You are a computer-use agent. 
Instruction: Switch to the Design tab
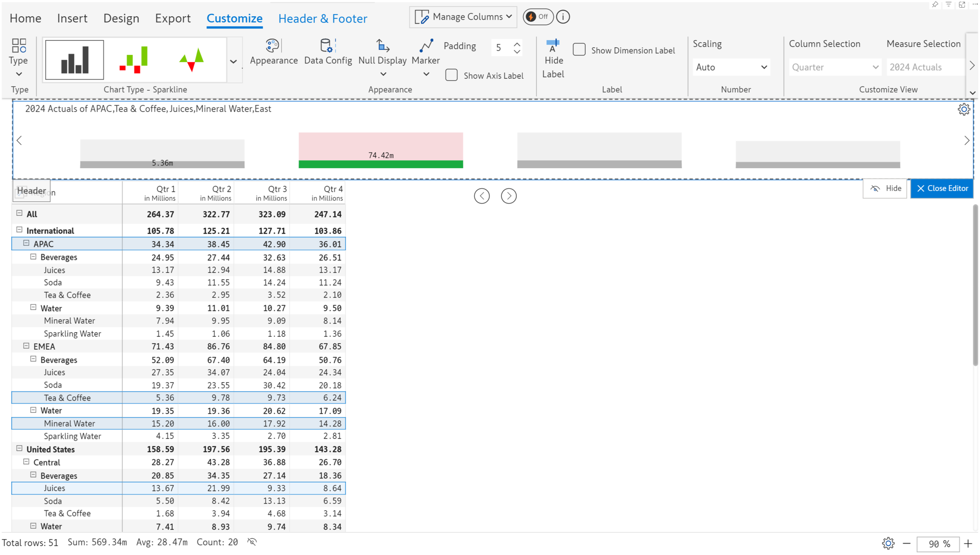(121, 18)
